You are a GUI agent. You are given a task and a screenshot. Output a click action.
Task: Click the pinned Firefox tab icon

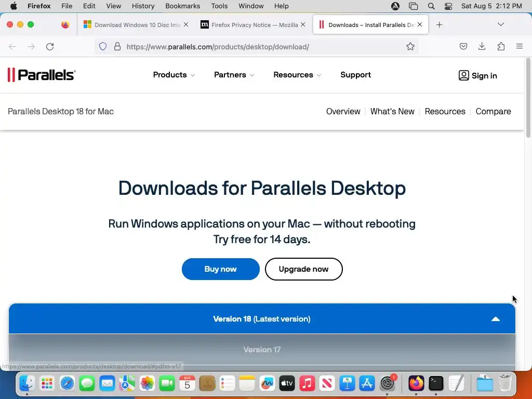pyautogui.click(x=65, y=24)
